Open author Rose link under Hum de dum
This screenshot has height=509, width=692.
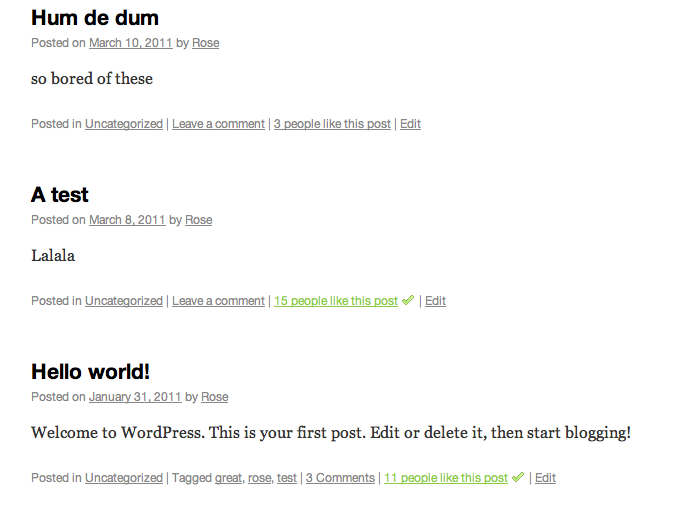point(206,43)
